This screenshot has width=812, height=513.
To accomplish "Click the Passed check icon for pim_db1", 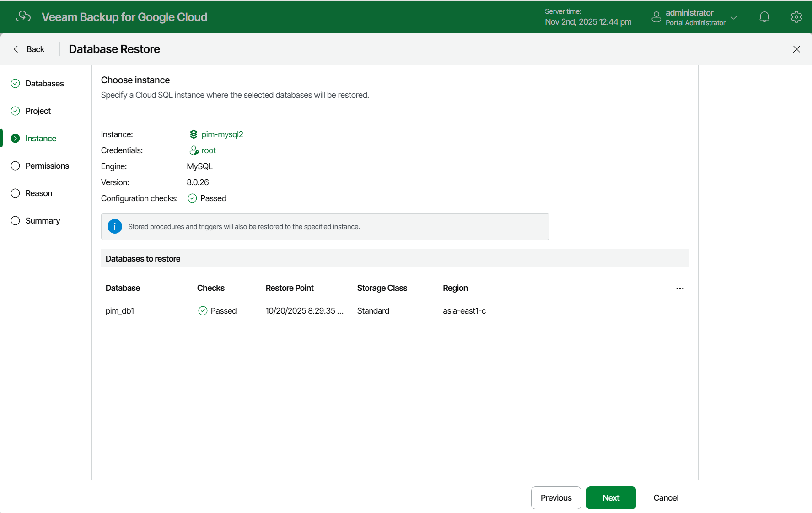I will [203, 311].
